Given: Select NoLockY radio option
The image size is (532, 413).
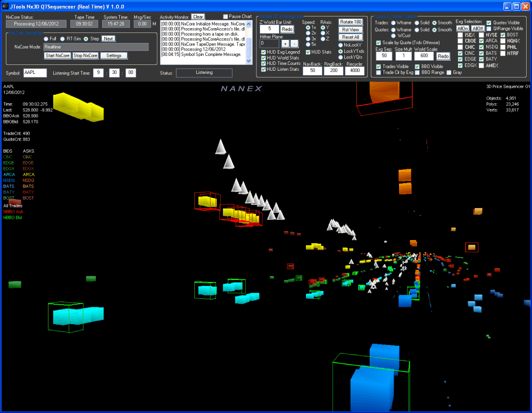Looking at the screenshot, I should coord(340,45).
